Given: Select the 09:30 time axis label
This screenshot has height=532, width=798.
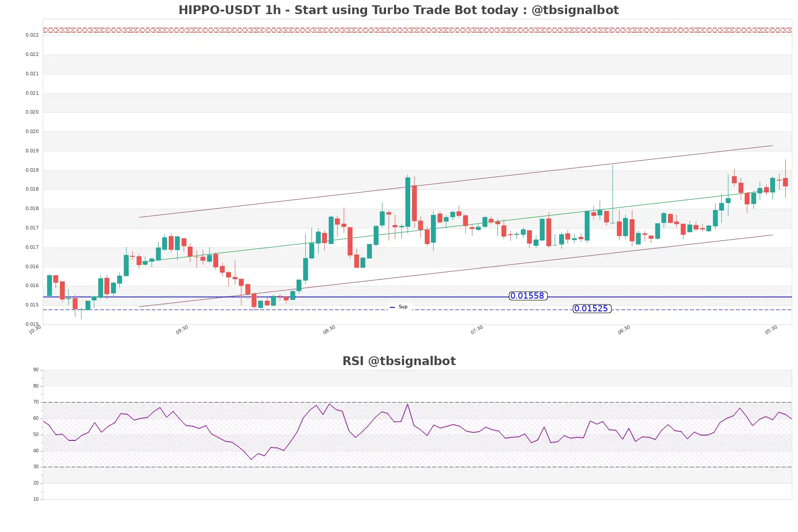Looking at the screenshot, I should (x=182, y=330).
